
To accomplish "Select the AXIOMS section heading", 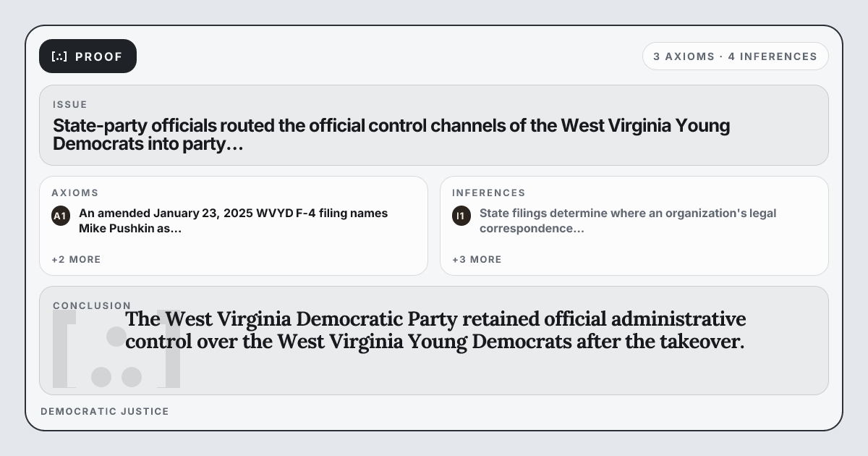I will point(75,193).
